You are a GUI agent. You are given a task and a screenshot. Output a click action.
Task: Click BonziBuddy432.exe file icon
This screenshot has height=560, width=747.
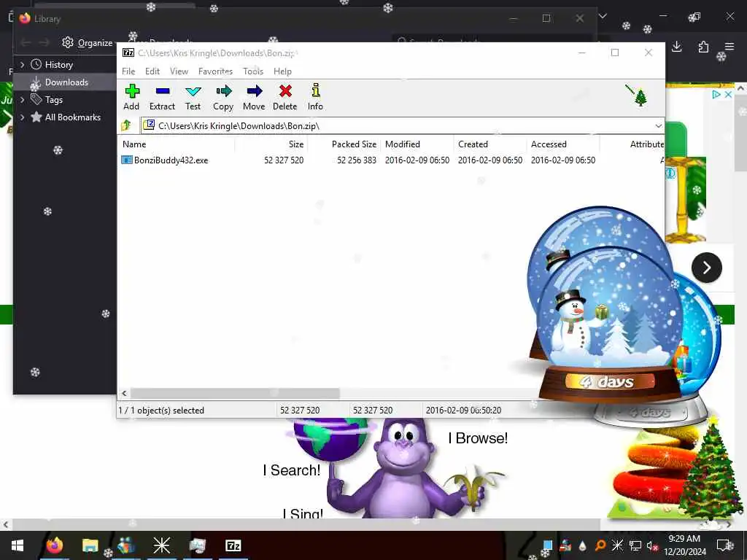(x=127, y=160)
